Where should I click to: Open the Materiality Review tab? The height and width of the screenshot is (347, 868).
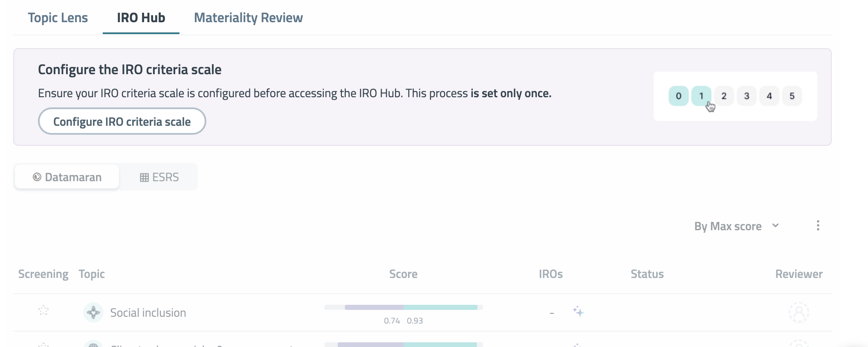coord(248,17)
